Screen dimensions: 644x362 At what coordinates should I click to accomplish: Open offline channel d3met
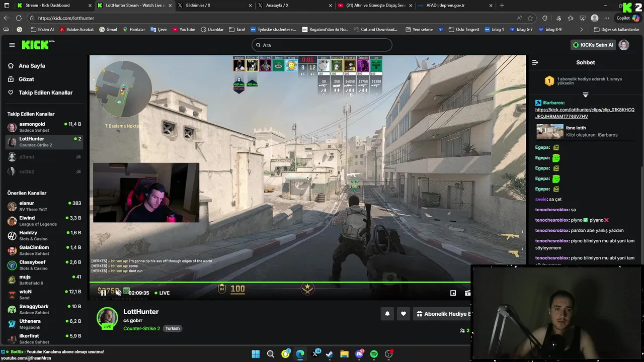[x=44, y=157]
